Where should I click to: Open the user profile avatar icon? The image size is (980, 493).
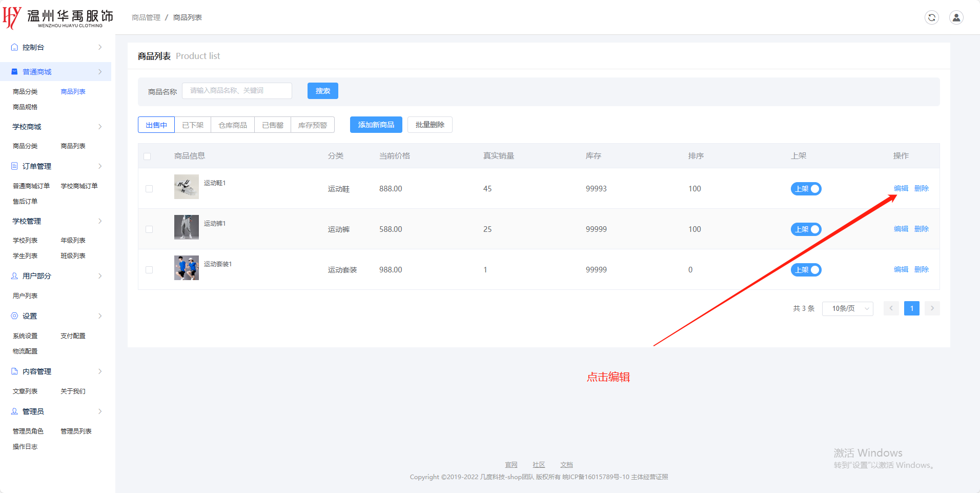pos(956,17)
